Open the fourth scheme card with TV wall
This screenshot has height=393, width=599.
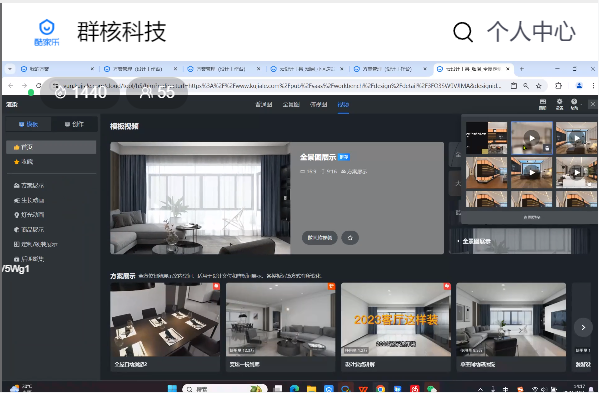[511, 327]
